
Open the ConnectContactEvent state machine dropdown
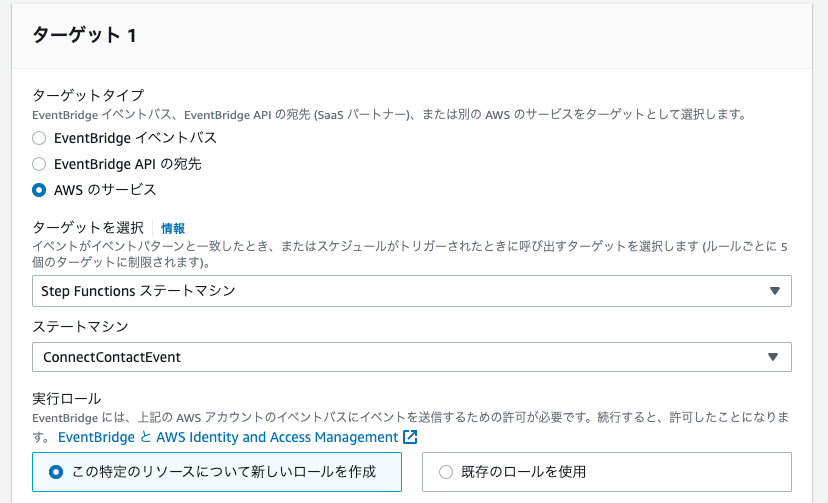412,357
